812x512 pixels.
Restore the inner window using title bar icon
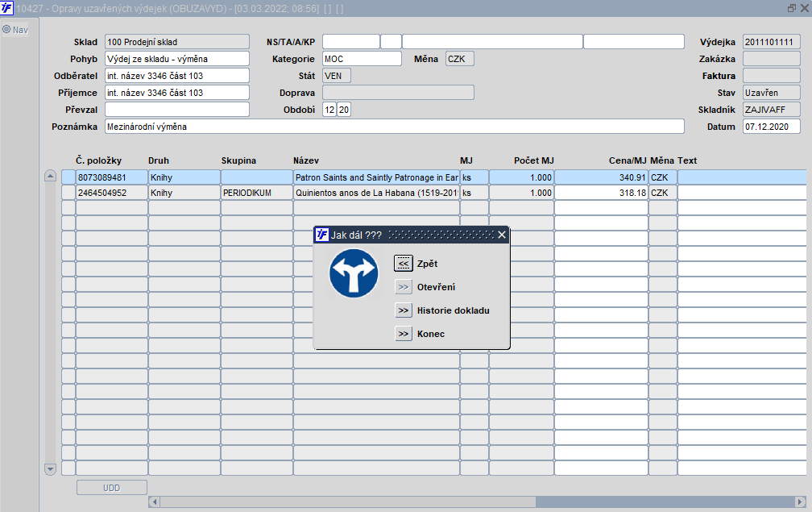point(791,8)
